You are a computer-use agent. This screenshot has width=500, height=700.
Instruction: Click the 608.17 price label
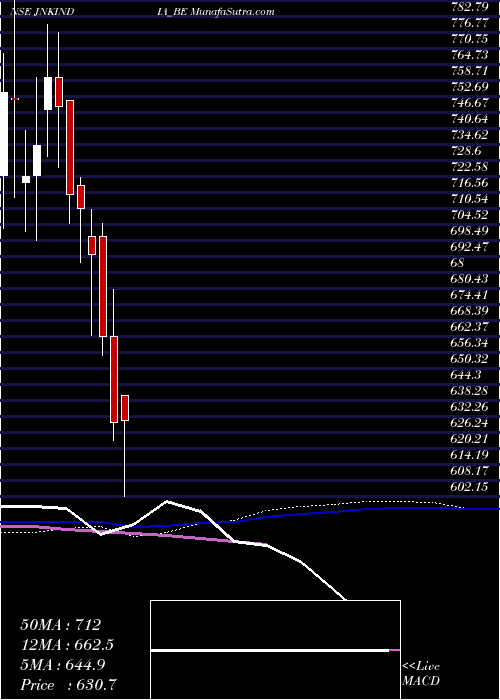[x=470, y=470]
